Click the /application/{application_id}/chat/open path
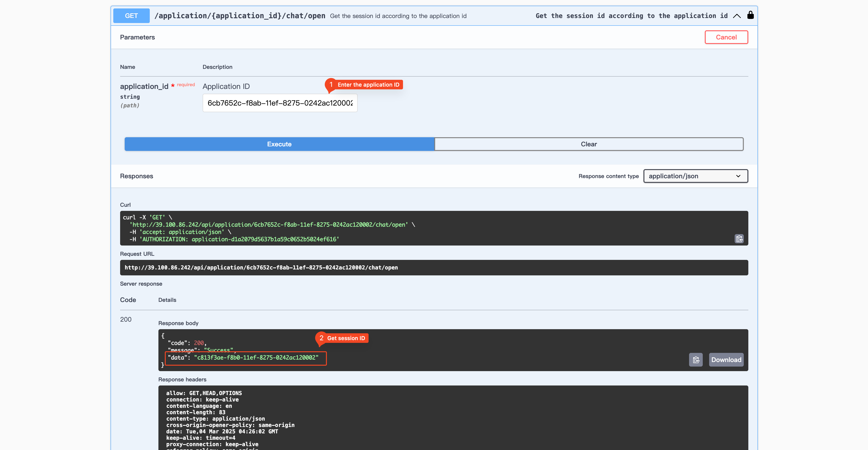Image resolution: width=868 pixels, height=450 pixels. [x=240, y=16]
